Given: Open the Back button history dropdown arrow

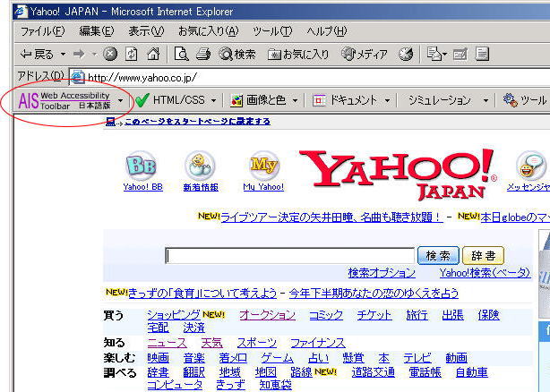Looking at the screenshot, I should click(x=63, y=55).
